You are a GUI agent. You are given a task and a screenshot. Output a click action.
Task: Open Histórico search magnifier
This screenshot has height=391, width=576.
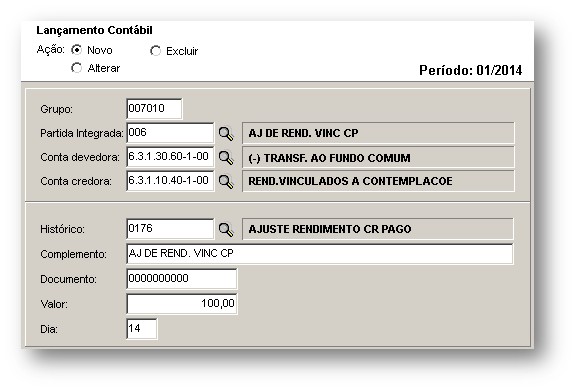(226, 230)
